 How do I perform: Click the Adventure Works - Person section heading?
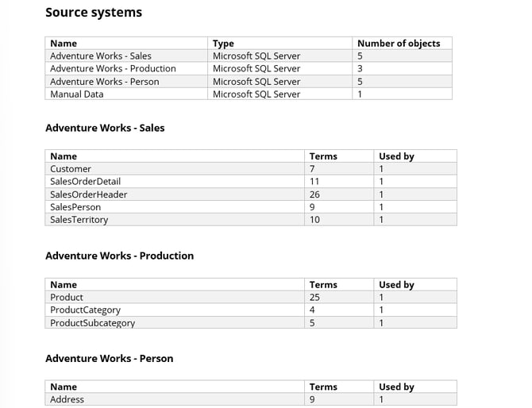pos(110,359)
